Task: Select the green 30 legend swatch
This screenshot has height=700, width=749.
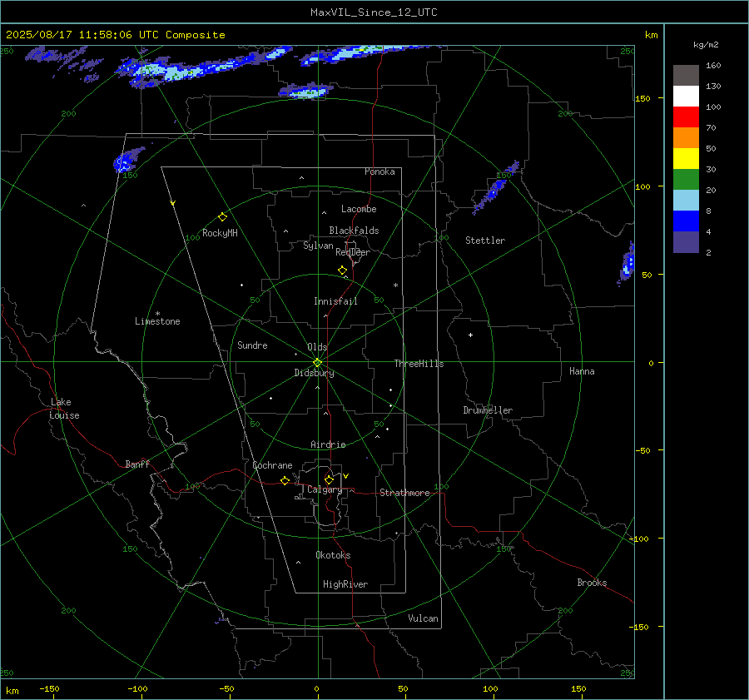Action: (x=686, y=179)
